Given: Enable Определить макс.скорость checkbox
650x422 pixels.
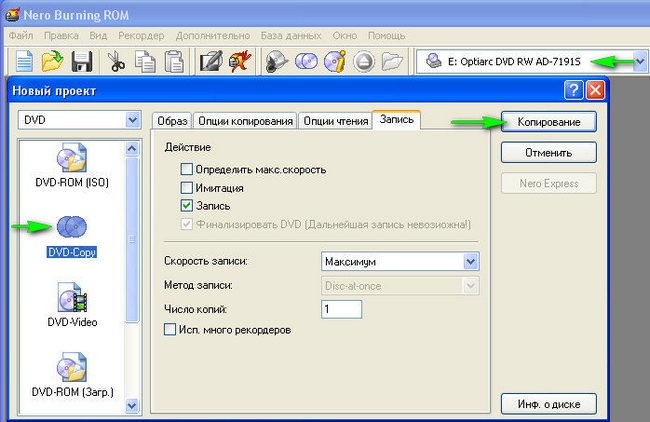Looking at the screenshot, I should tap(187, 169).
